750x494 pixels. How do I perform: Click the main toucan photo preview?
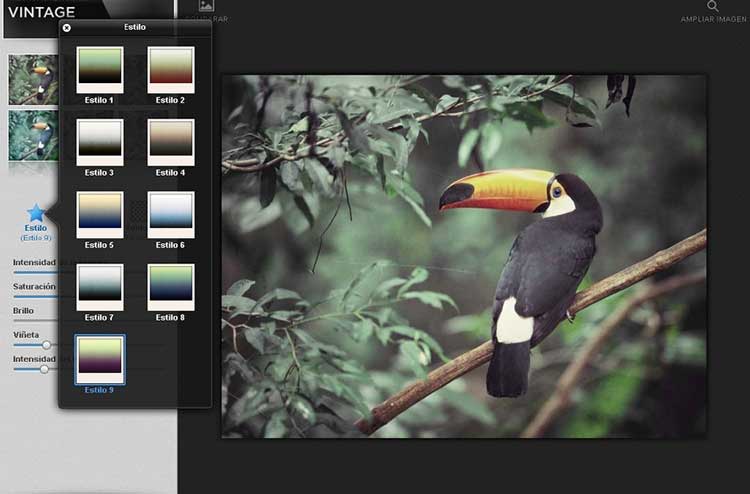(463, 256)
